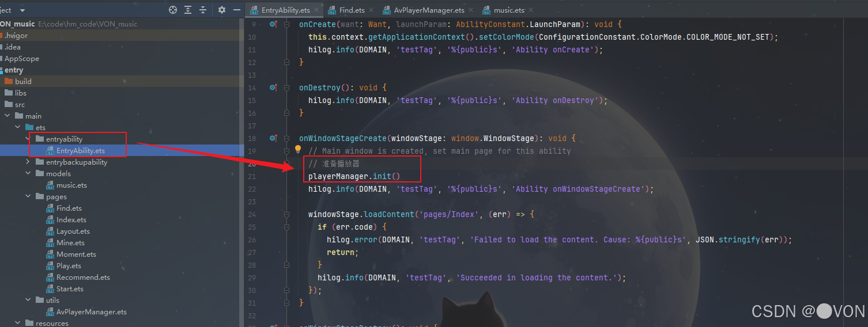Click the locate opened file target icon
The height and width of the screenshot is (327, 868).
(173, 10)
